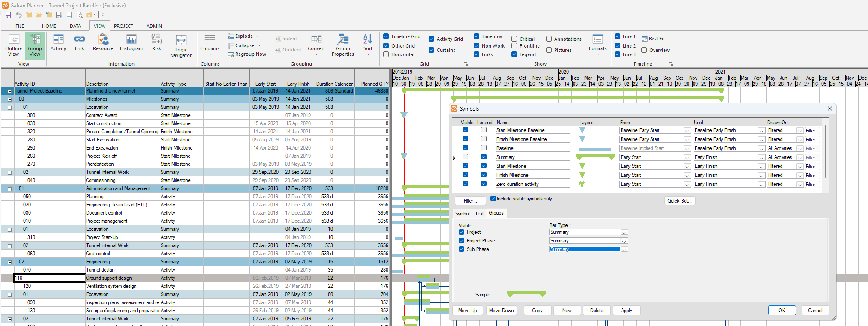Enable the Critical checkbox

point(514,39)
